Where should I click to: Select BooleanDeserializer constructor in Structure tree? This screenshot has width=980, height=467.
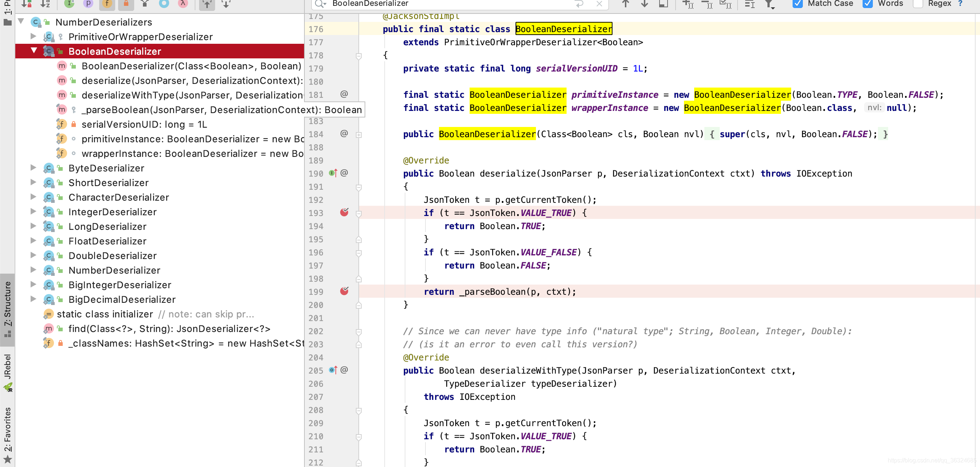point(191,66)
